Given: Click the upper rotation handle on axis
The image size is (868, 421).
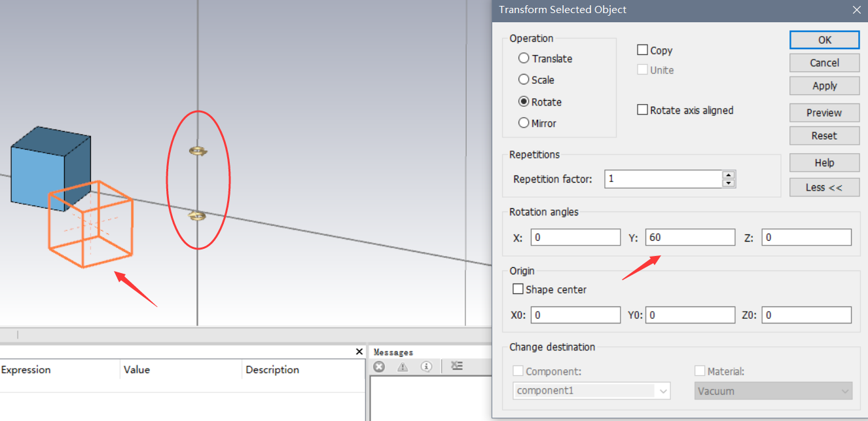Looking at the screenshot, I should (x=198, y=151).
